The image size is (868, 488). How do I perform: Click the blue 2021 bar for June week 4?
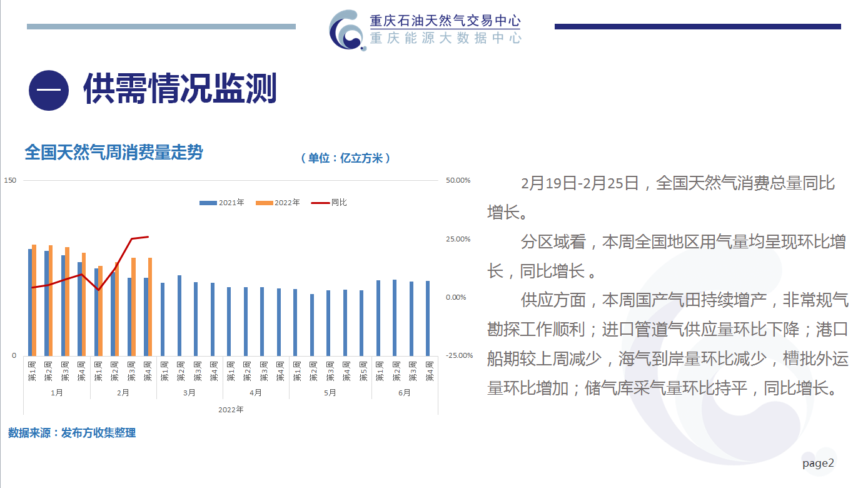click(428, 318)
